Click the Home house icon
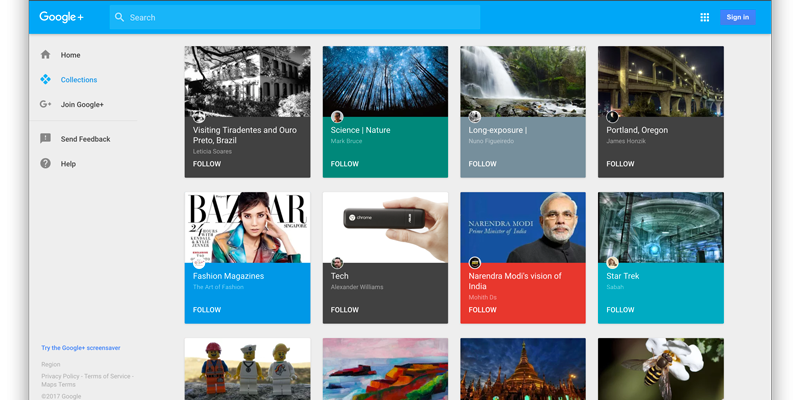Viewport: 800px width, 400px height. point(45,55)
